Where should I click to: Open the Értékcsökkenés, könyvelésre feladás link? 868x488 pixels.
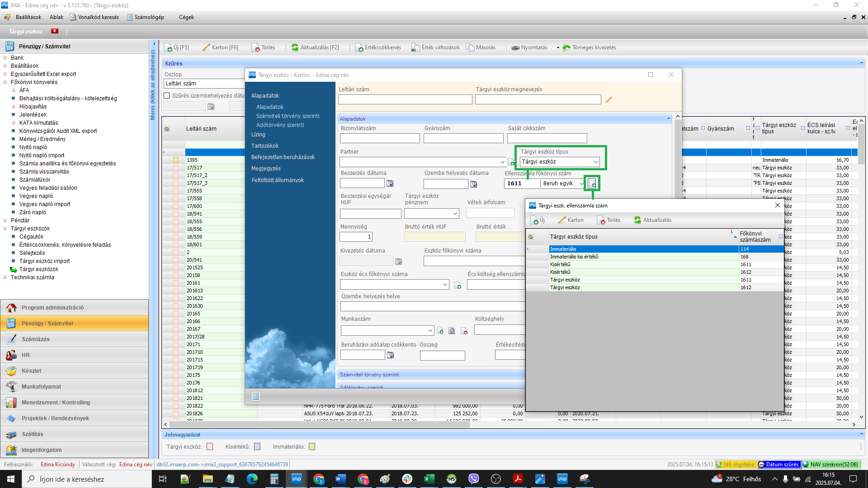[65, 245]
